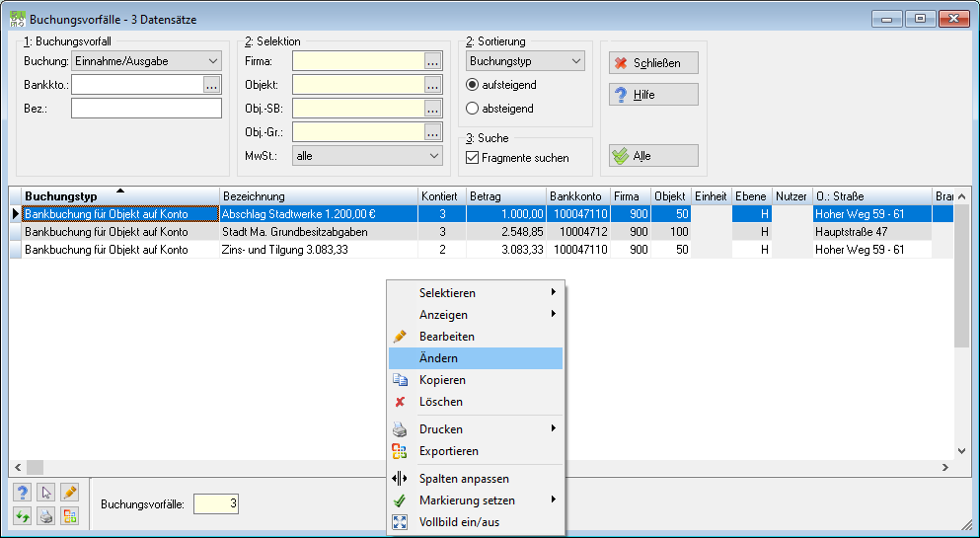Click the Alle button
Screen dimensions: 980x538
tap(653, 156)
